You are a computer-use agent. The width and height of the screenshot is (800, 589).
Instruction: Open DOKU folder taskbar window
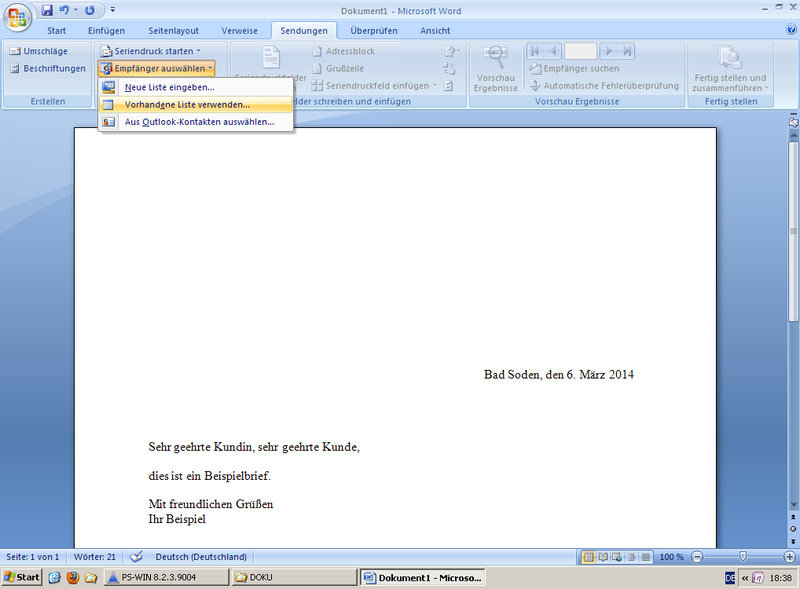point(294,577)
